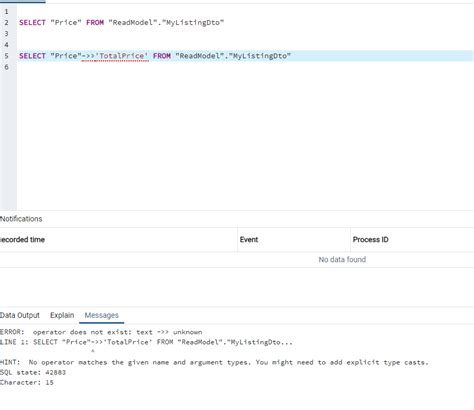Click line number 4 in gutter

[x=6, y=45]
